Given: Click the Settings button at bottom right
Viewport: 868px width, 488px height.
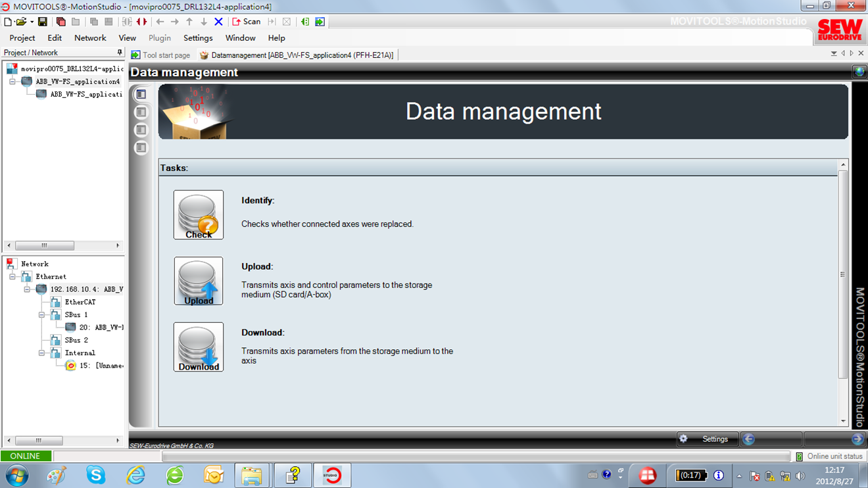Looking at the screenshot, I should [x=707, y=439].
